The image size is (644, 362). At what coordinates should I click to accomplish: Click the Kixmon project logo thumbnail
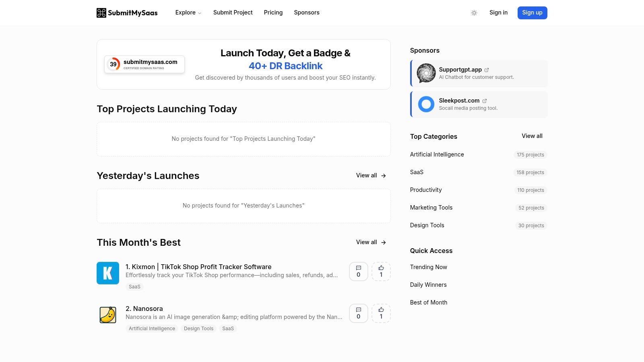coord(107,273)
